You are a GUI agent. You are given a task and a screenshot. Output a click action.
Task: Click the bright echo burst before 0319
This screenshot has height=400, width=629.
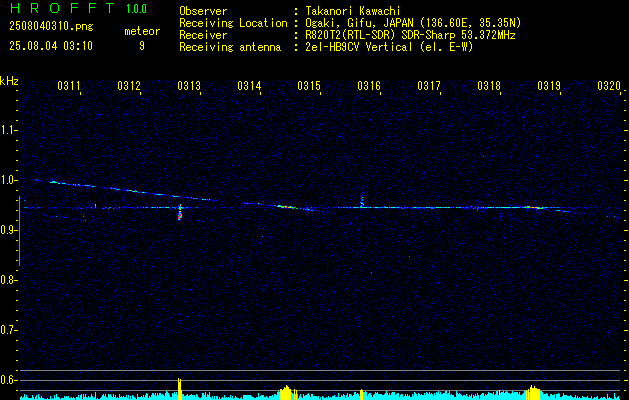[x=535, y=207]
